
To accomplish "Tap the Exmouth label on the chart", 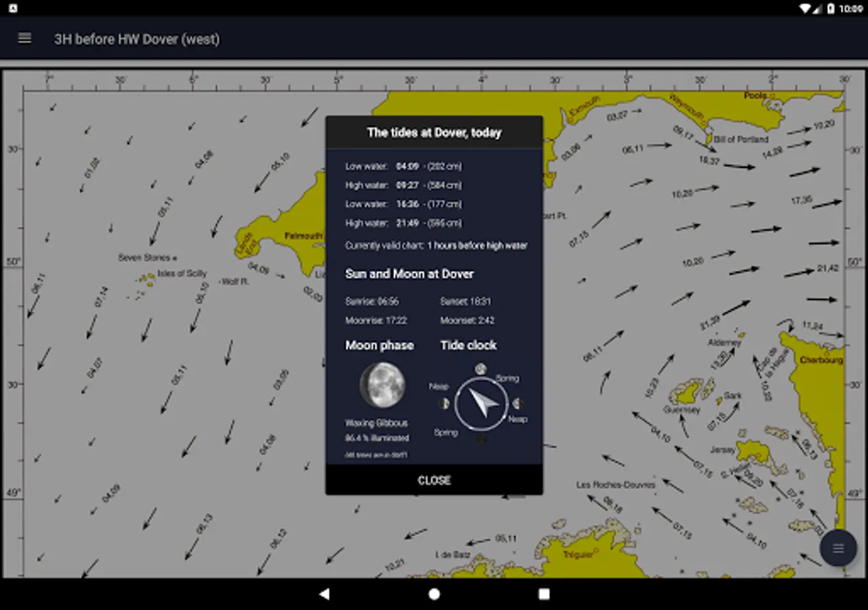I will click(x=585, y=106).
